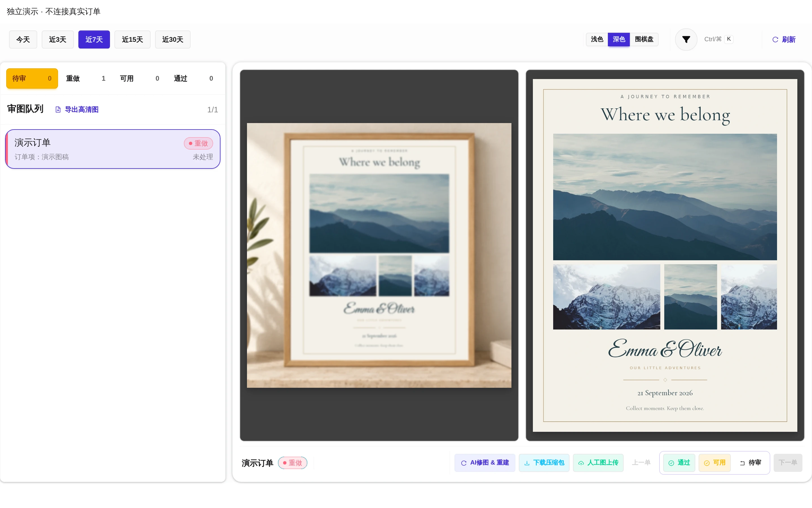Click the Ctrl/⌘ shortcut hint
The image size is (812, 508).
pos(713,39)
